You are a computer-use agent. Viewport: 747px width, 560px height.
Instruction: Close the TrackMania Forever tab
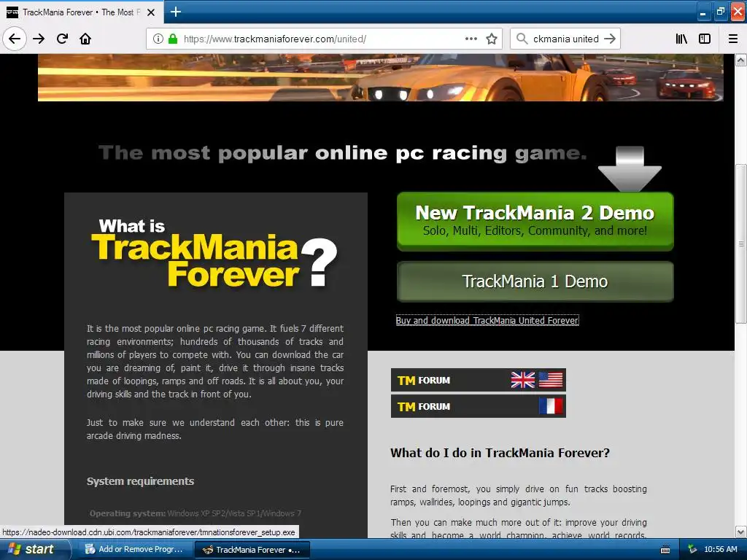(x=151, y=12)
